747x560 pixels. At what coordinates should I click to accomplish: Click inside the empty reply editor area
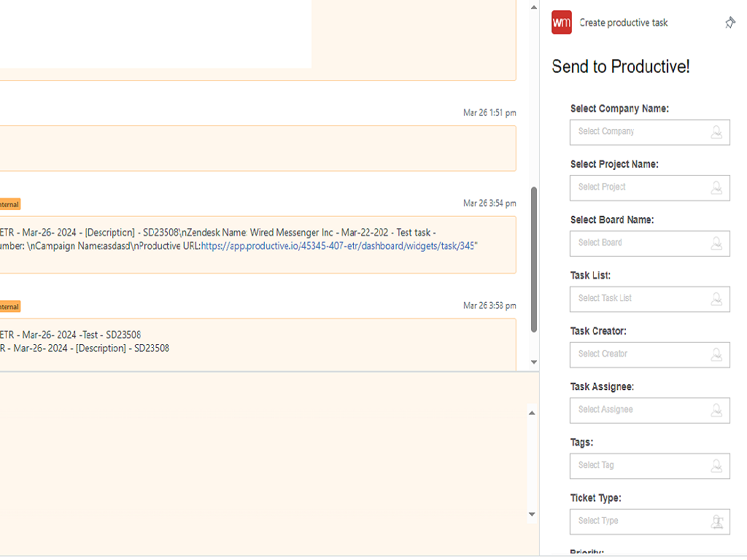tap(263, 459)
